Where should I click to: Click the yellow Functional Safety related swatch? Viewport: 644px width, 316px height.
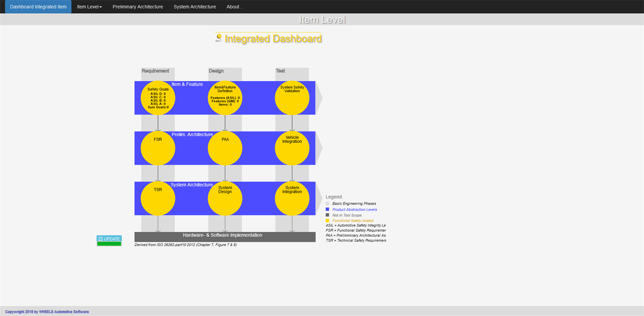327,220
